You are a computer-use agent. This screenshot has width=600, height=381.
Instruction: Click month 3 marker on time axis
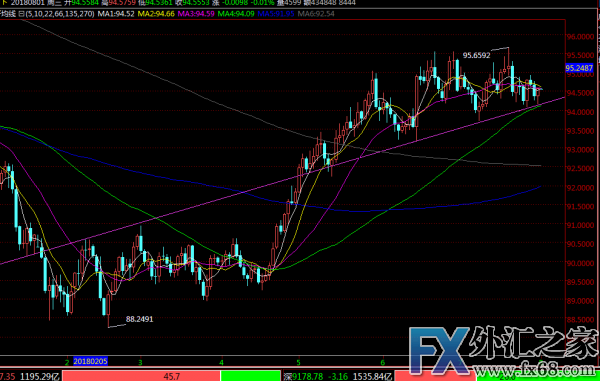tap(140, 362)
